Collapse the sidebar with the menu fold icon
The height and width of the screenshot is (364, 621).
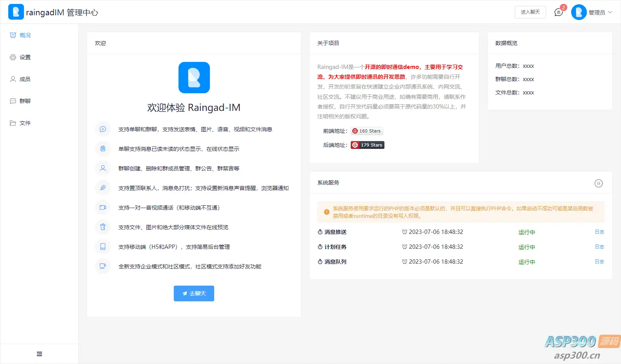[x=39, y=354]
